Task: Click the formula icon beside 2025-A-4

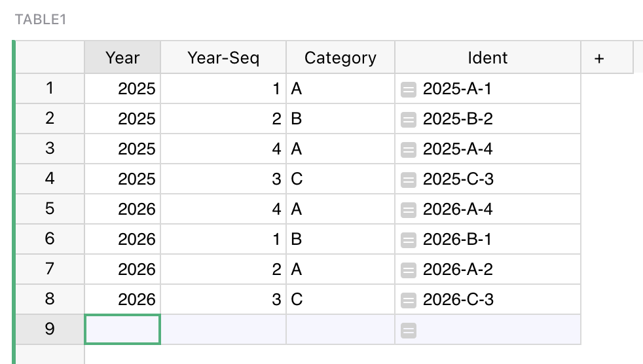Action: point(408,149)
